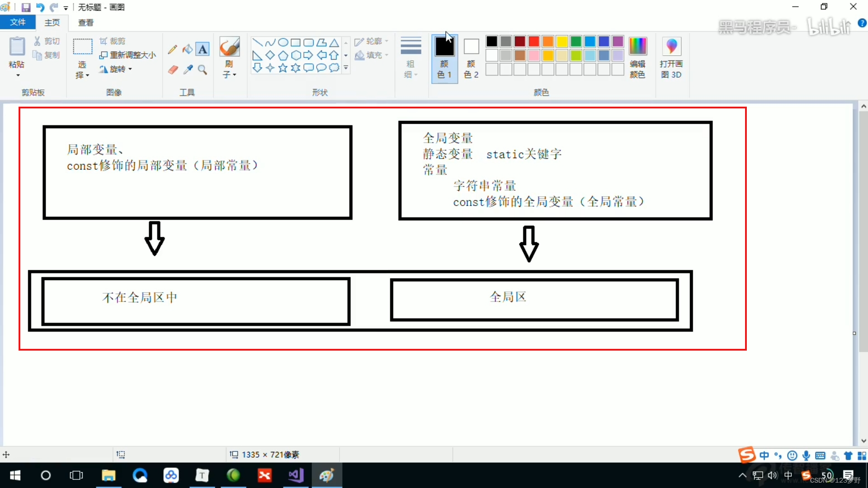Open Paint 3D
This screenshot has width=868, height=488.
click(671, 58)
